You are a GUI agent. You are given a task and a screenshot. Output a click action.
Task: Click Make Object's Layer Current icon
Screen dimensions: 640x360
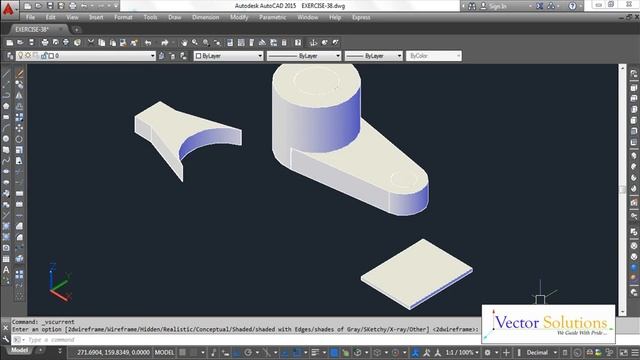click(x=162, y=56)
